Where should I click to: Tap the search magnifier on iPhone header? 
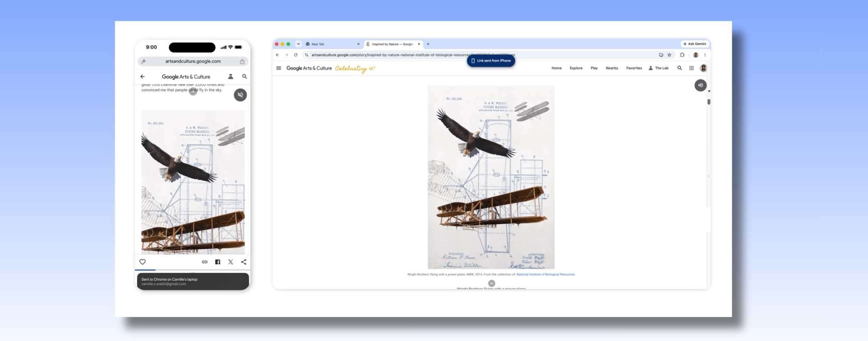(244, 76)
